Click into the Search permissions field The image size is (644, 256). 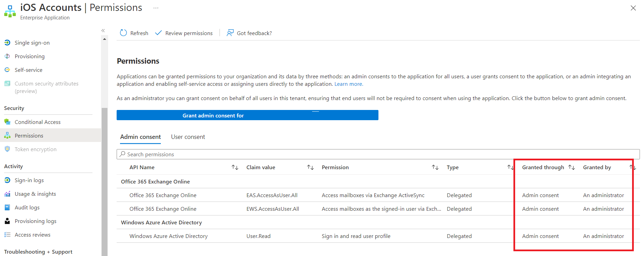point(377,154)
